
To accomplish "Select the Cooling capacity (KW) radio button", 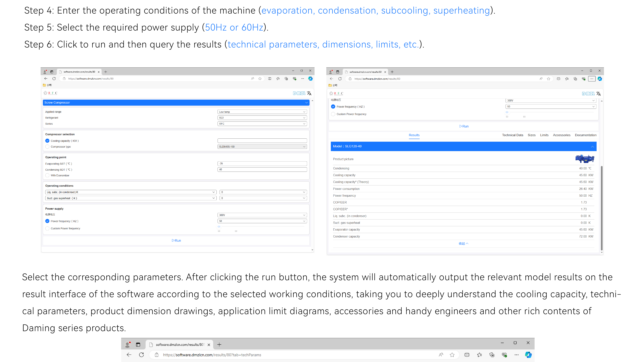I will pos(47,141).
